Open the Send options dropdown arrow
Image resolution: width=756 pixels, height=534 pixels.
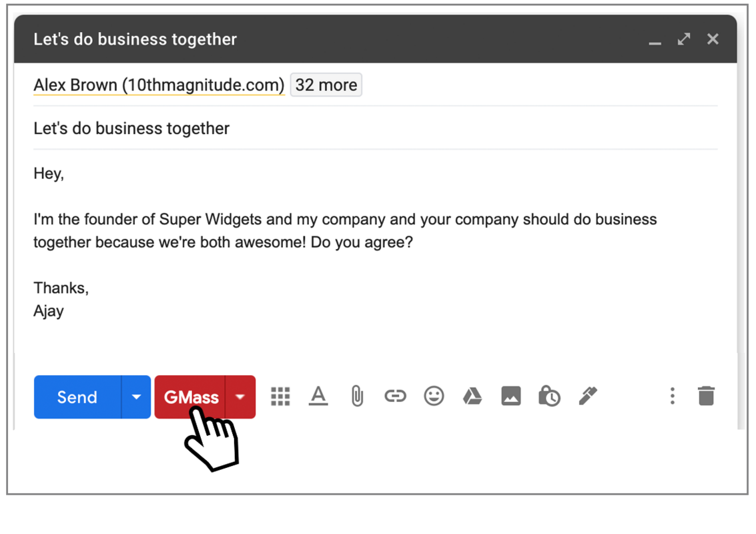[x=136, y=397]
